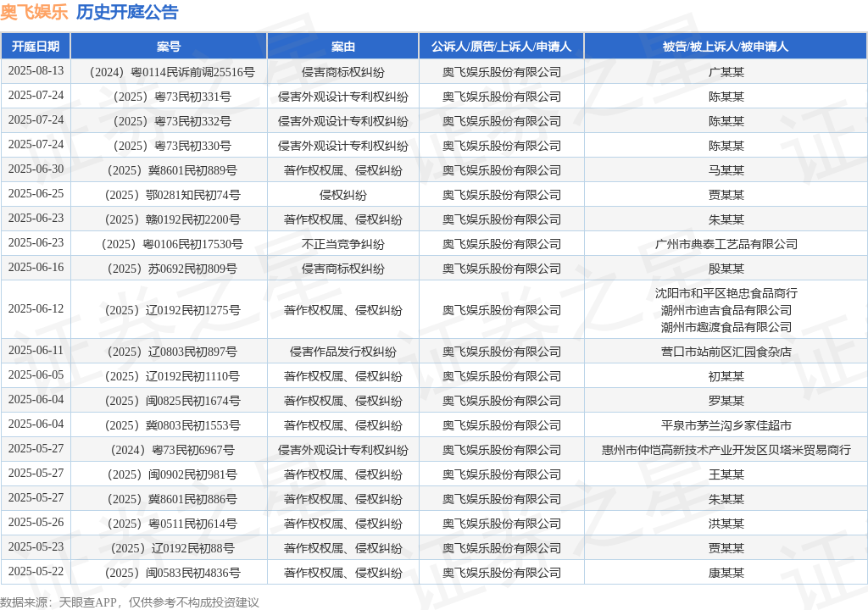Click date cell 2025-06-05
Viewport: 868px width, 610px height.
[x=36, y=375]
